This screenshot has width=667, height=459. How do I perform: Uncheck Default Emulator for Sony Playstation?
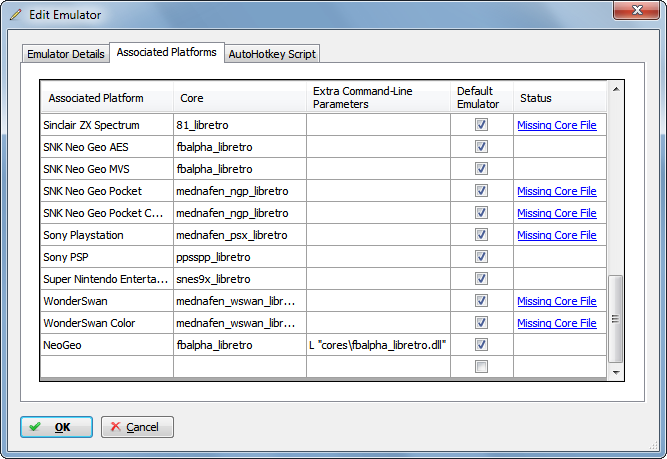pyautogui.click(x=481, y=235)
